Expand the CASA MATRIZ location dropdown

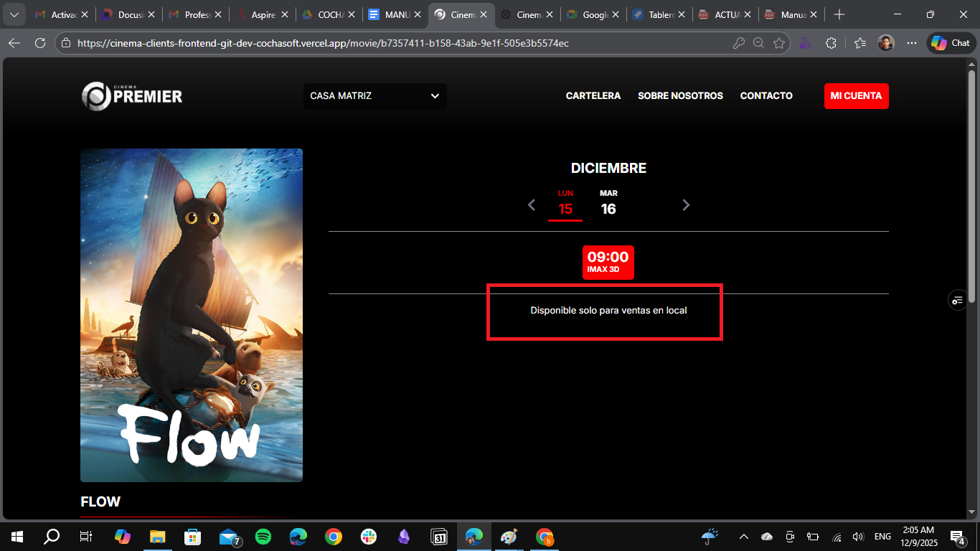pos(374,96)
